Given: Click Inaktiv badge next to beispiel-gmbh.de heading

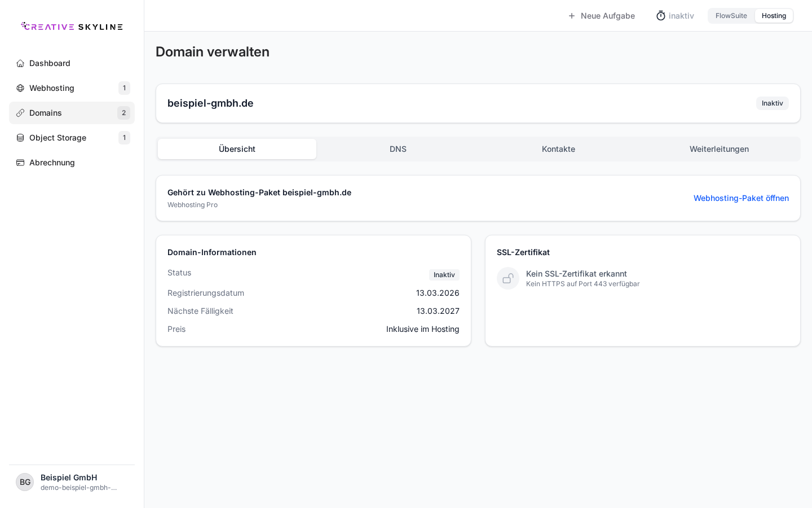Looking at the screenshot, I should [x=772, y=103].
